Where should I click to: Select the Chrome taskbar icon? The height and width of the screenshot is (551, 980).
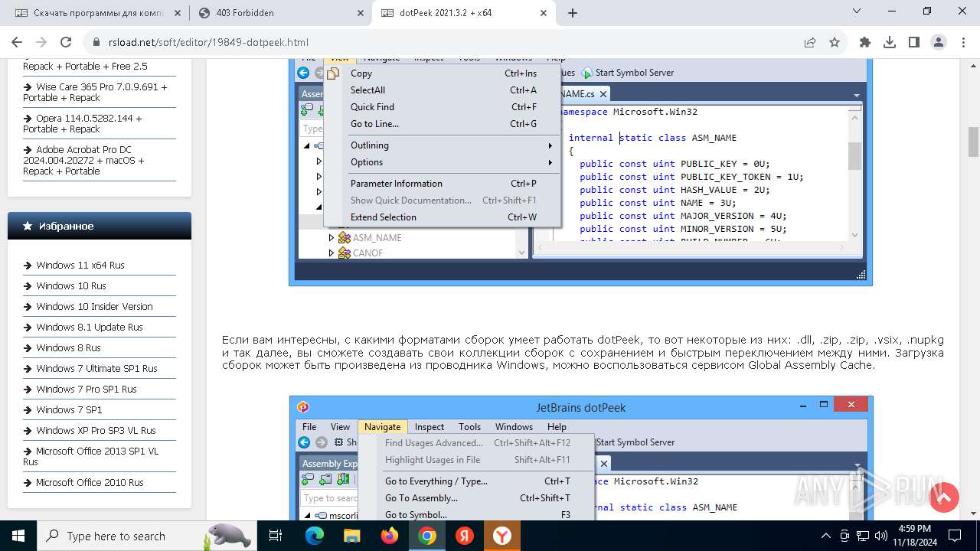[427, 536]
